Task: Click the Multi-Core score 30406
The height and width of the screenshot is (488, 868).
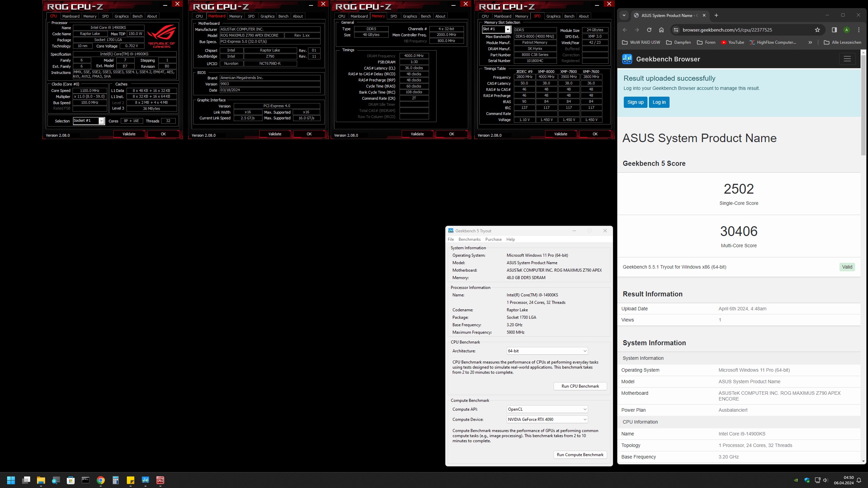Action: pos(738,231)
